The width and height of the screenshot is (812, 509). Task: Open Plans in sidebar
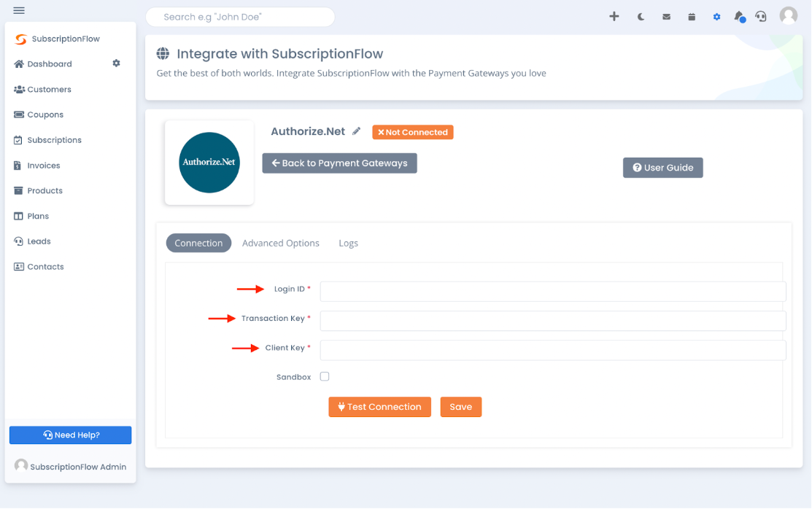point(31,216)
